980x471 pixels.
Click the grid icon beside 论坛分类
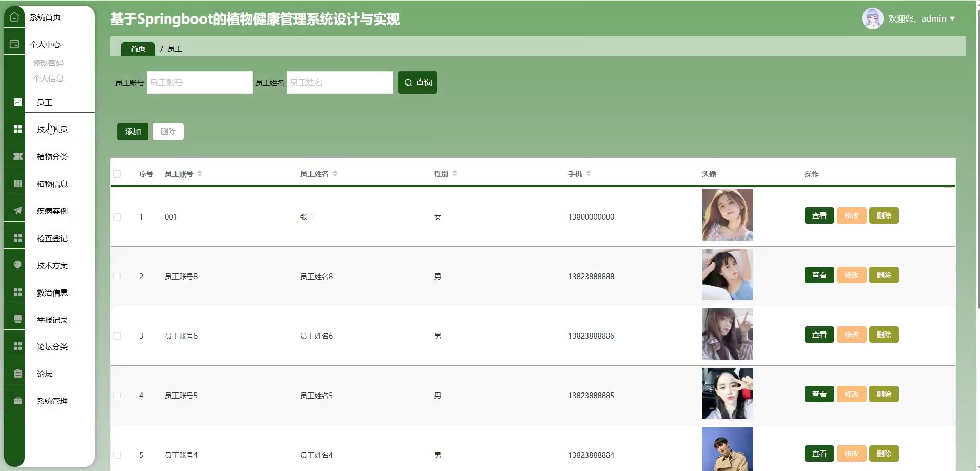18,346
